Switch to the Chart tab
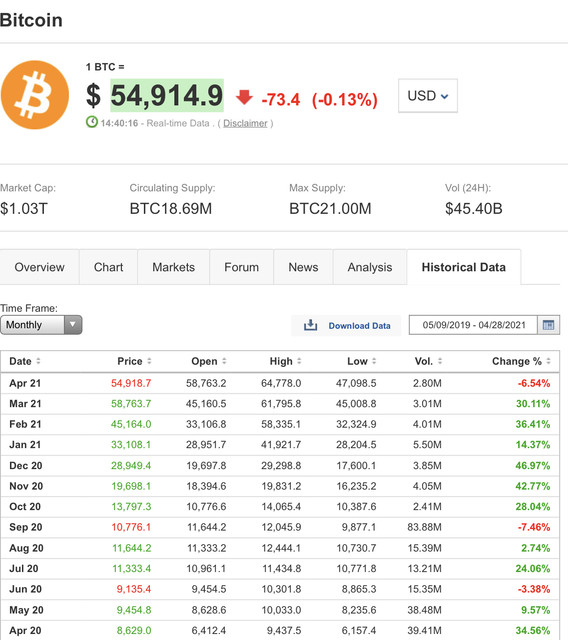The image size is (568, 640). tap(109, 267)
